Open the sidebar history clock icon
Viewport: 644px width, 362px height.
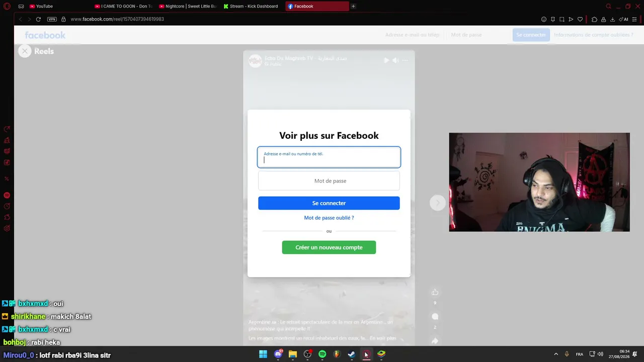7,206
